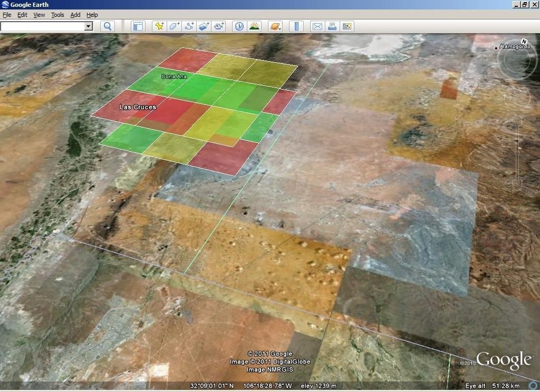Click the email envelope icon
This screenshot has height=392, width=540.
tap(317, 26)
